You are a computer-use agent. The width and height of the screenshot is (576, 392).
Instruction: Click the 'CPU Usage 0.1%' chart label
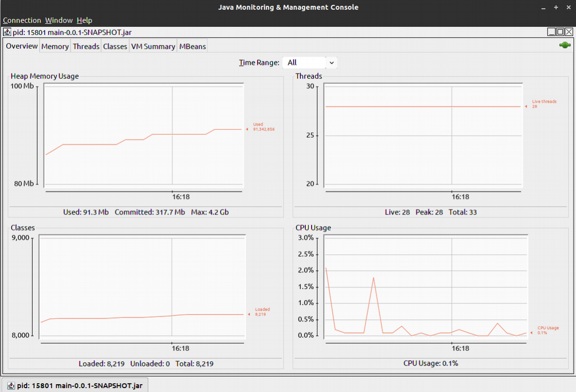[x=548, y=331]
